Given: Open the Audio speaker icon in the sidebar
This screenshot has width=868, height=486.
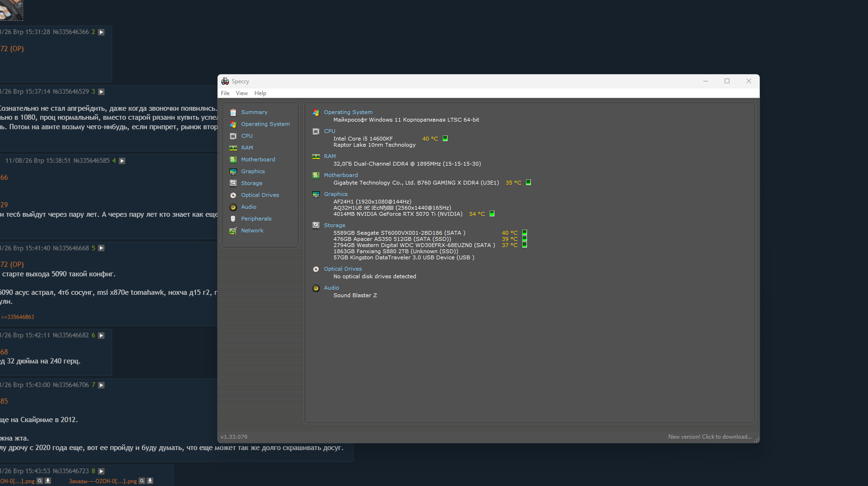Looking at the screenshot, I should [x=233, y=207].
